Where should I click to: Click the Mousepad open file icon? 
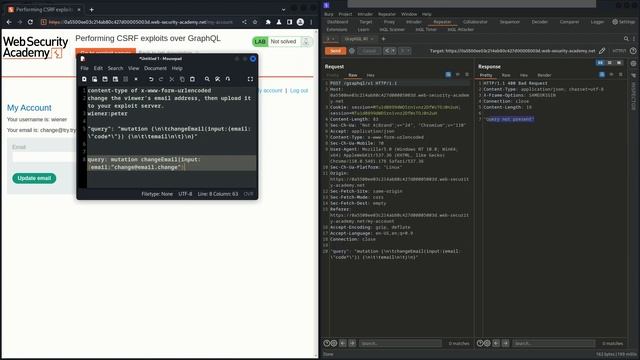coord(95,79)
